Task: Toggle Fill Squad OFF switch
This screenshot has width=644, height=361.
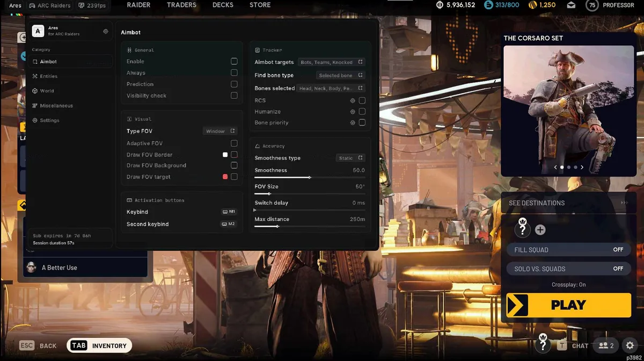Action: tap(568, 250)
